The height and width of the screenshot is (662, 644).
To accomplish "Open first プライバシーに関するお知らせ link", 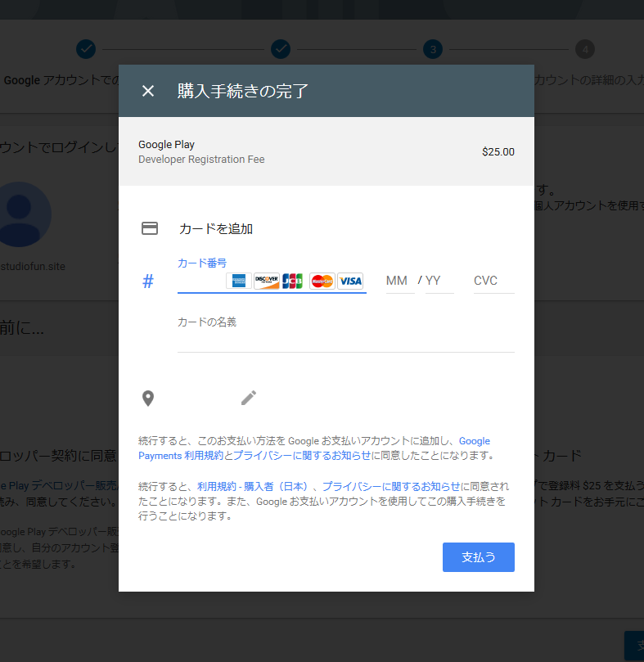I will pos(302,456).
